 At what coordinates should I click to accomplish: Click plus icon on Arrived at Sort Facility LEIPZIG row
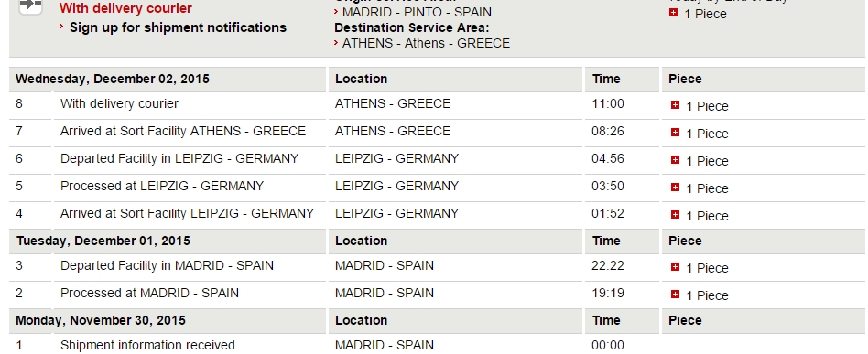(x=675, y=215)
